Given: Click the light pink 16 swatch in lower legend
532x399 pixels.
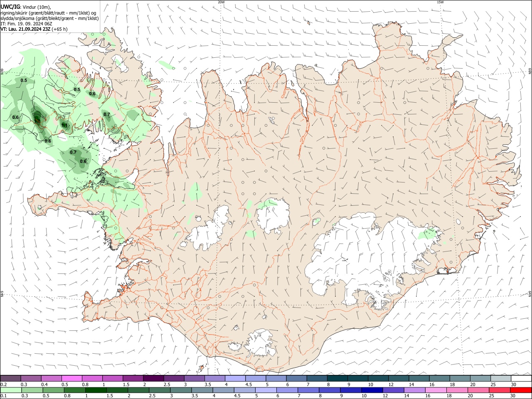Looking at the screenshot, I should [436, 390].
